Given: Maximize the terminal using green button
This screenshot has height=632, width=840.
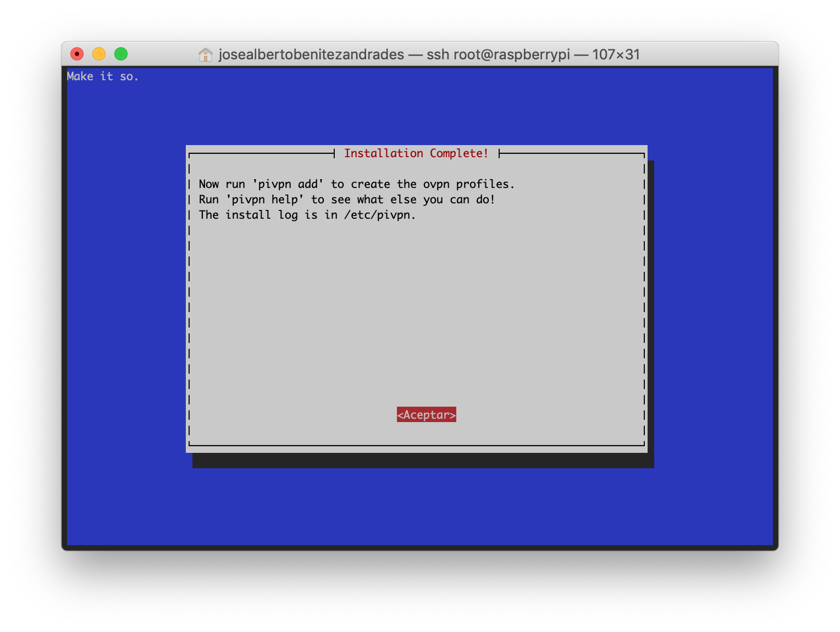Looking at the screenshot, I should point(121,54).
